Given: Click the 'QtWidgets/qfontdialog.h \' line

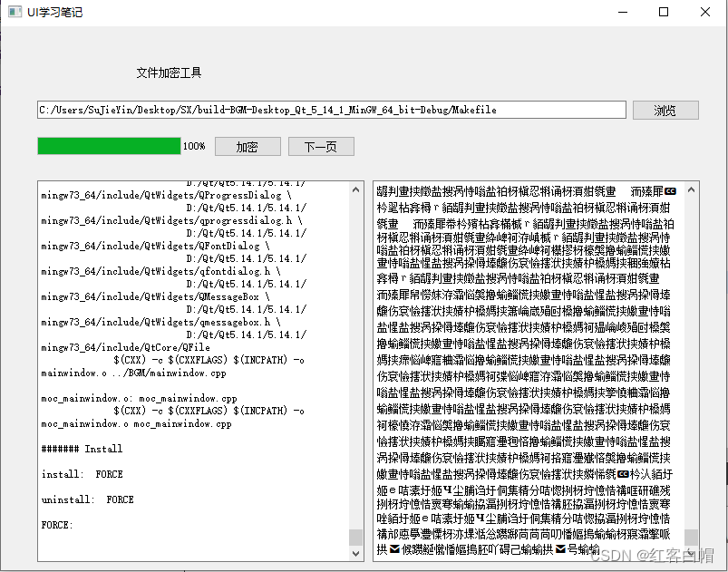Looking at the screenshot, I should (160, 271).
